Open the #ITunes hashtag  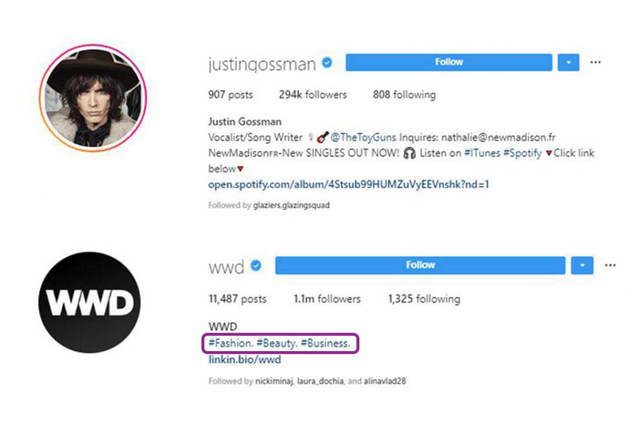tap(482, 154)
